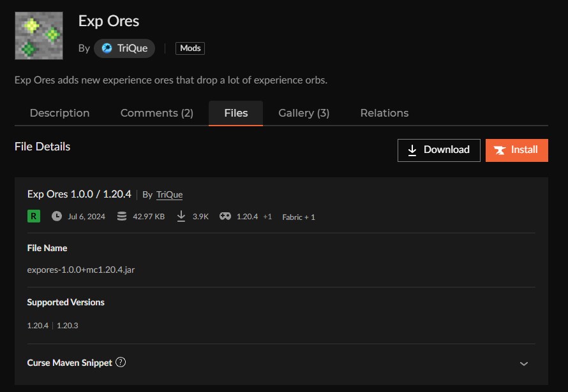Open the Comments (2) tab
Image resolution: width=568 pixels, height=392 pixels.
[x=156, y=113]
